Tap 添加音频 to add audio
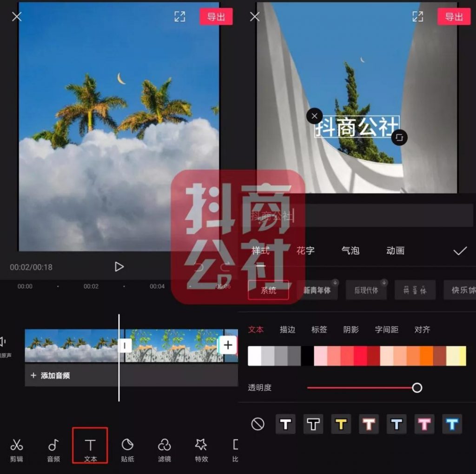Viewport: 476px width, 474px height. pyautogui.click(x=51, y=375)
